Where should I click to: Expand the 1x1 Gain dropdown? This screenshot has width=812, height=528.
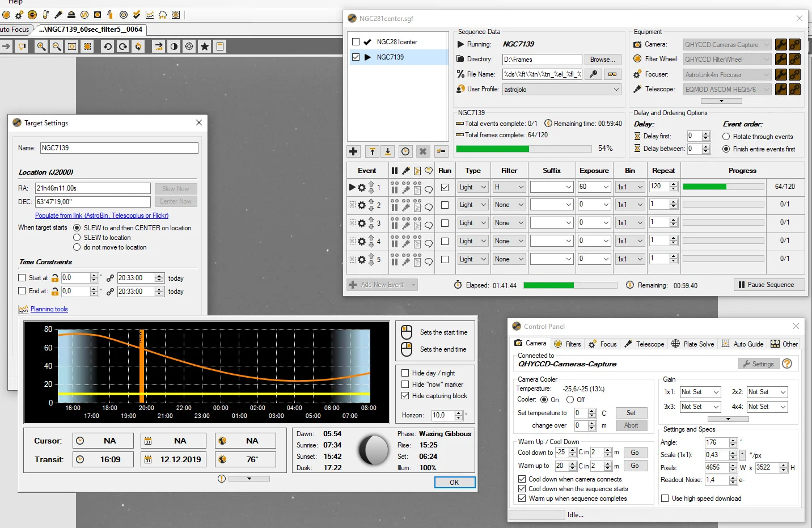click(x=700, y=392)
